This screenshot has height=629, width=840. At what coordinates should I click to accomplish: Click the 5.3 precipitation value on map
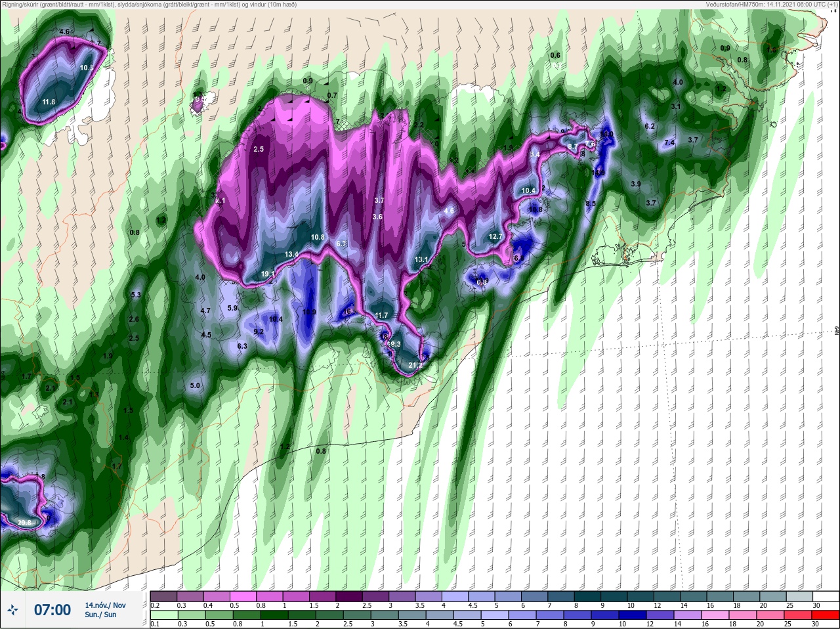[136, 295]
